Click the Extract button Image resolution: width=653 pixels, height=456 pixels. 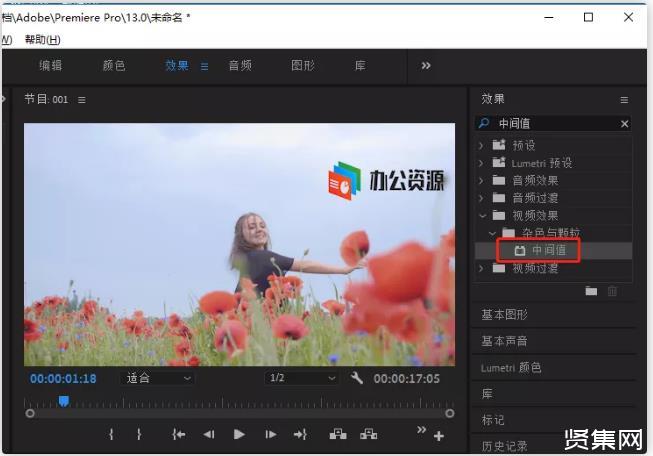coord(369,434)
